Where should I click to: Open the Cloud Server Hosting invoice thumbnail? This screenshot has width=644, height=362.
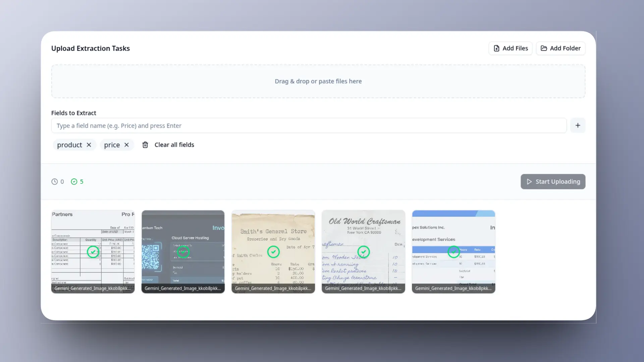[183, 252]
